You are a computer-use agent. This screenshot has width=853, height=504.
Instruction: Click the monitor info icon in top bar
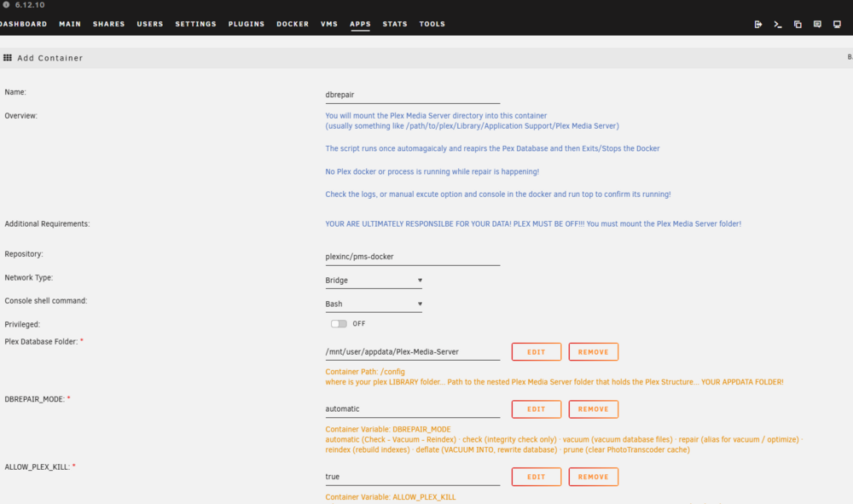point(837,24)
